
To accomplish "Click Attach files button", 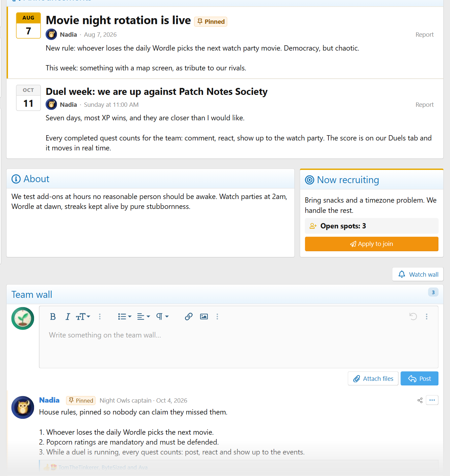I will pos(373,378).
